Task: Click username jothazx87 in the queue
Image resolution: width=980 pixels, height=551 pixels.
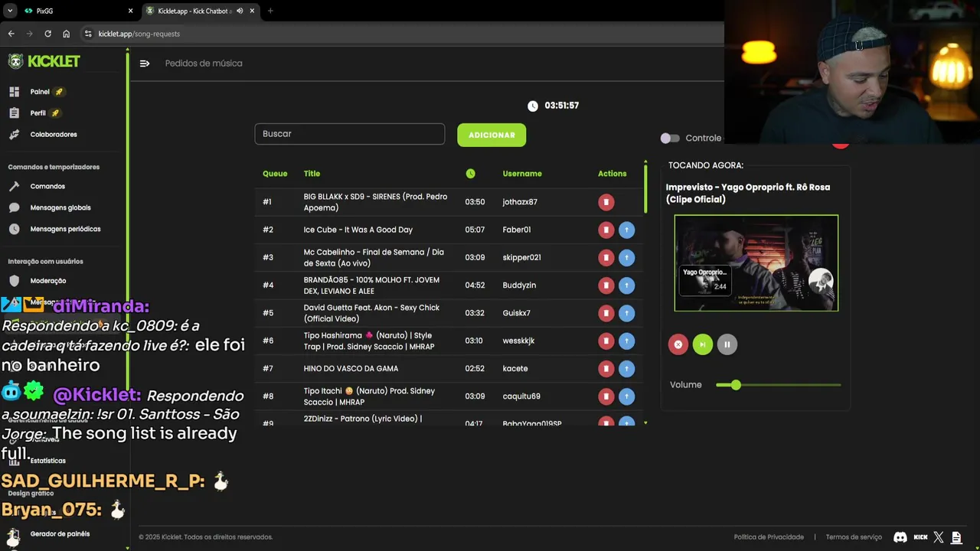Action: pos(520,202)
